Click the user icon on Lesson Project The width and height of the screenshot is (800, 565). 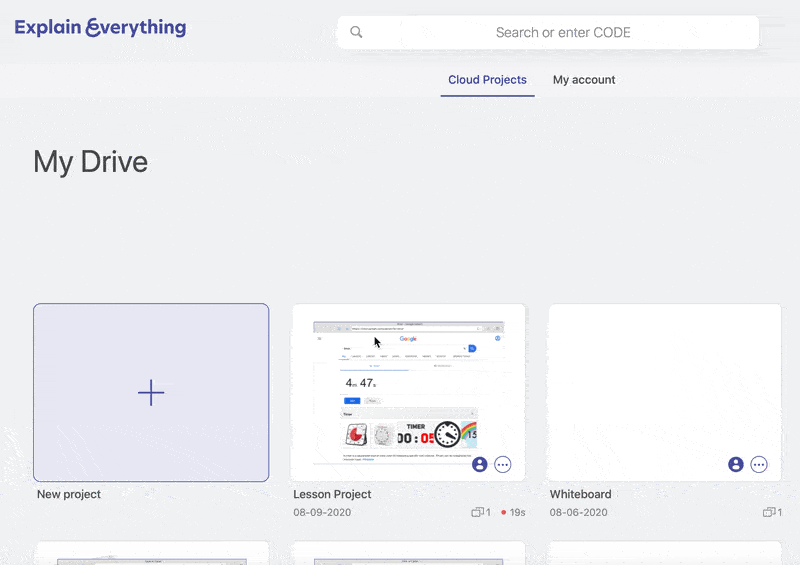pyautogui.click(x=479, y=464)
